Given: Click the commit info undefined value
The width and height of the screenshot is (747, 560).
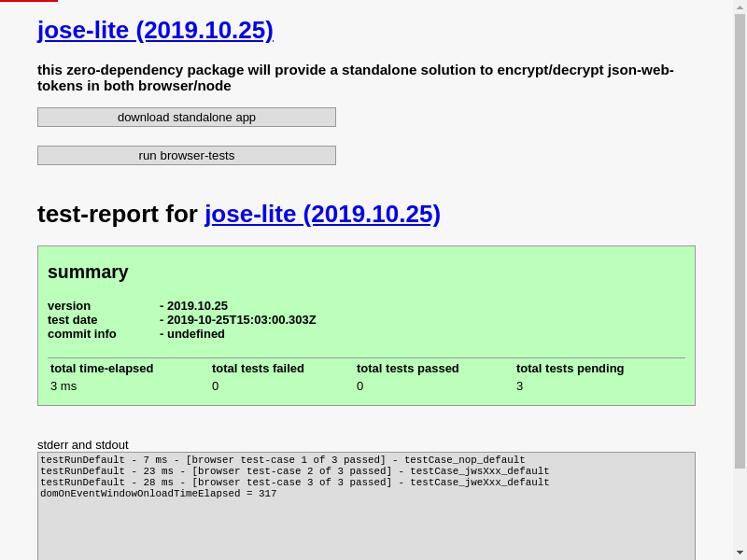Looking at the screenshot, I should pyautogui.click(x=196, y=334).
